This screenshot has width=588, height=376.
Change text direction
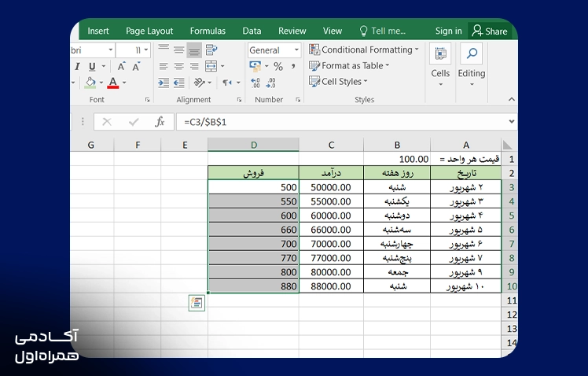click(x=227, y=83)
